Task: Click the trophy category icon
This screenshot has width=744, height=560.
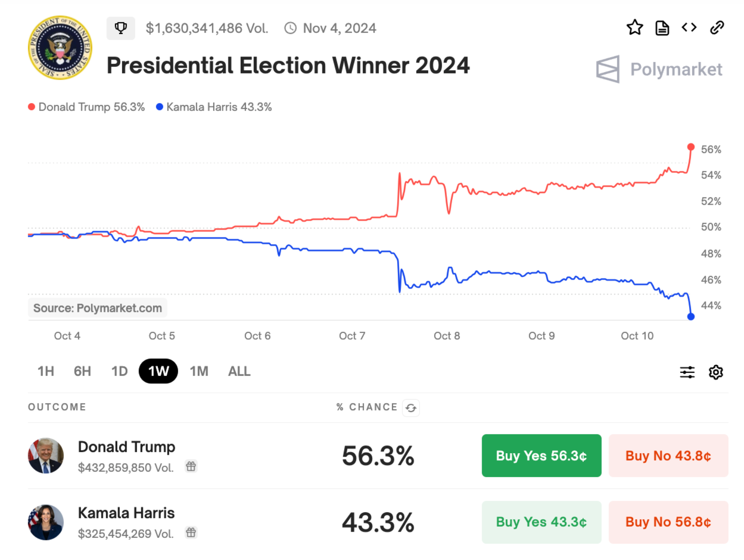Action: pos(121,28)
